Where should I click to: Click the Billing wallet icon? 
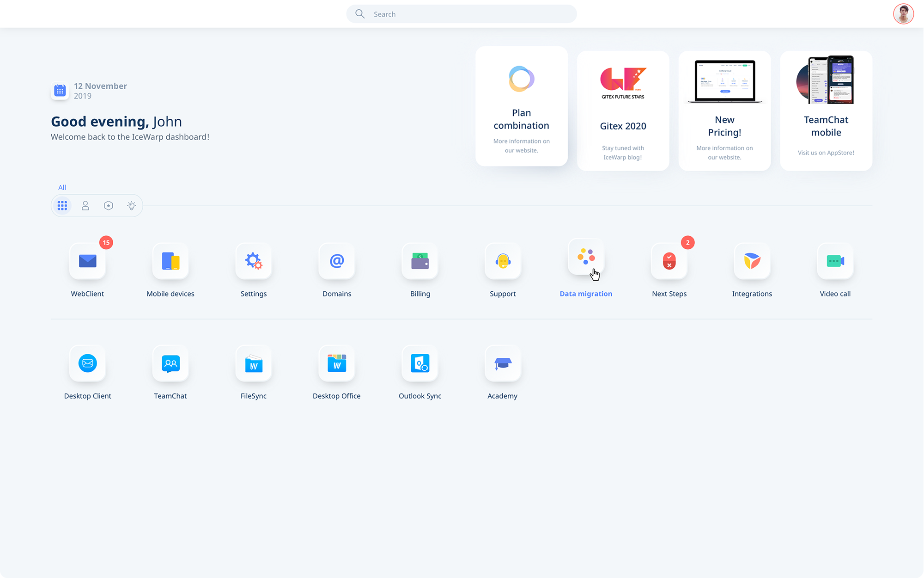[x=420, y=261]
